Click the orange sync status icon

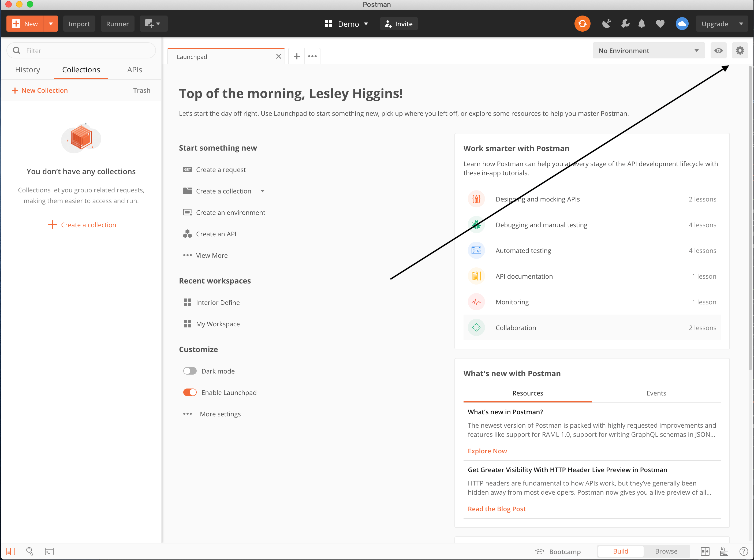pos(582,24)
